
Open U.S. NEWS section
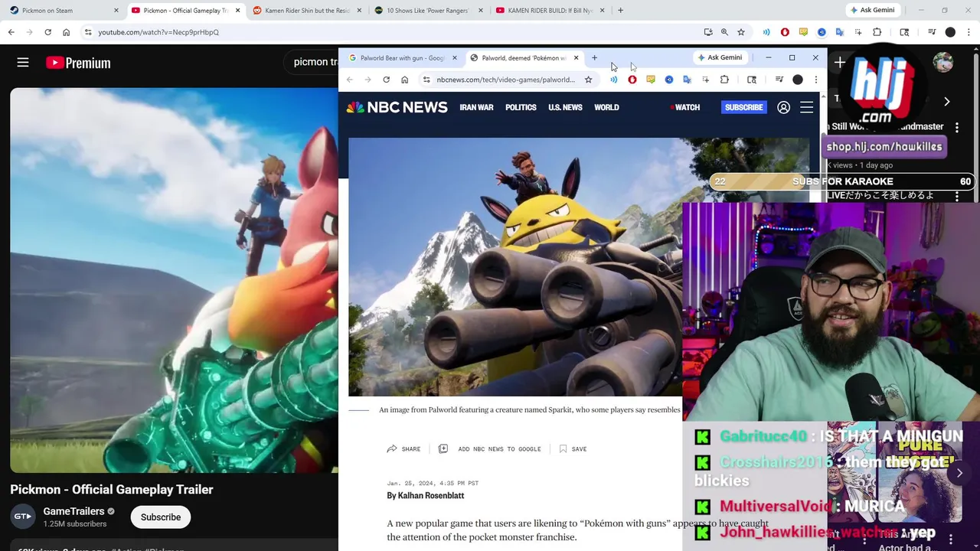pyautogui.click(x=565, y=108)
